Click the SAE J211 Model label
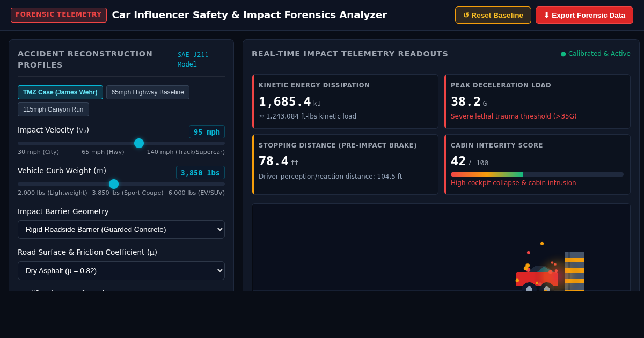The image size is (644, 338). [193, 60]
